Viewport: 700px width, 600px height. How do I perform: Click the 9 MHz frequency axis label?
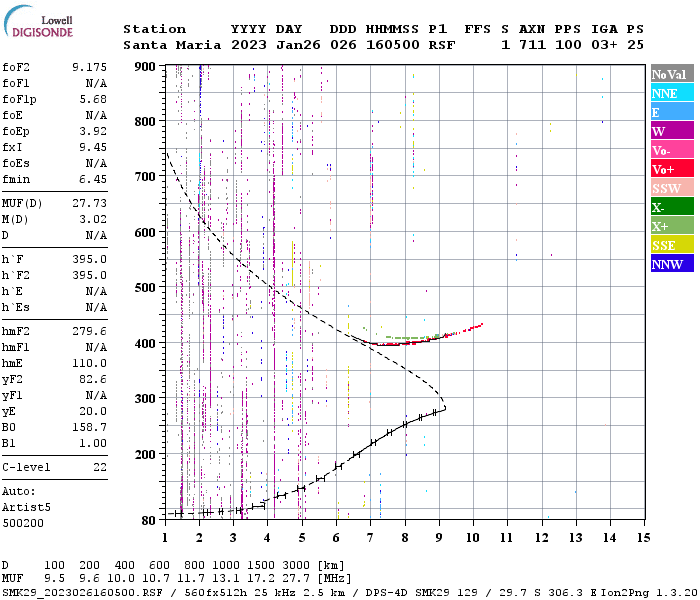coord(439,538)
